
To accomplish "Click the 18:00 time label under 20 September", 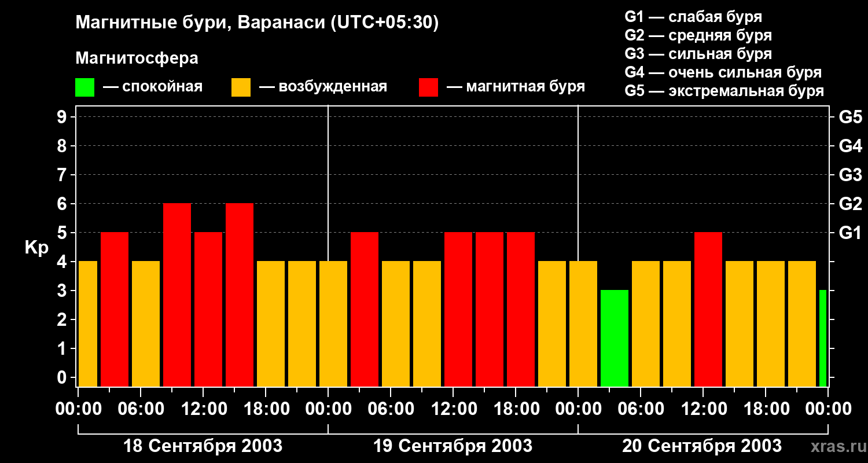I will [766, 409].
